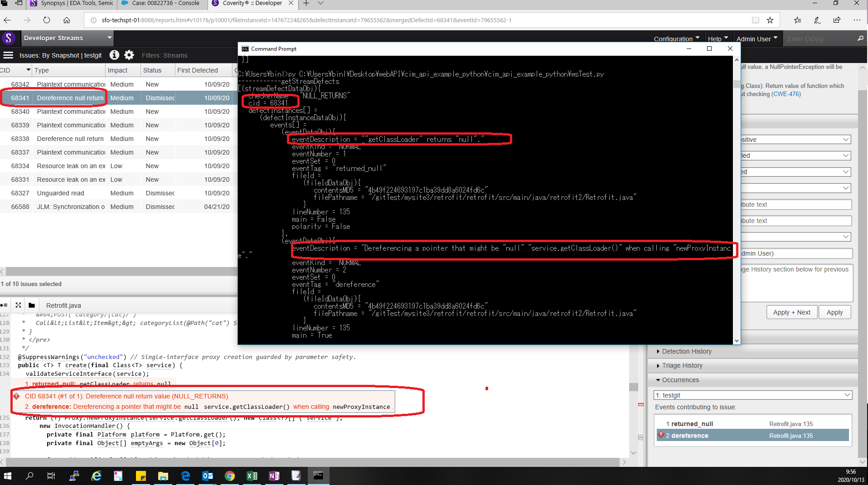Open the hamburger views menu
Screen dimensions: 868x485
click(x=8, y=55)
